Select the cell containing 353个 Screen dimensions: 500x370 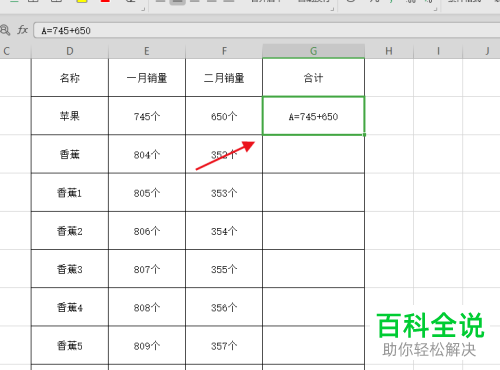coord(224,192)
